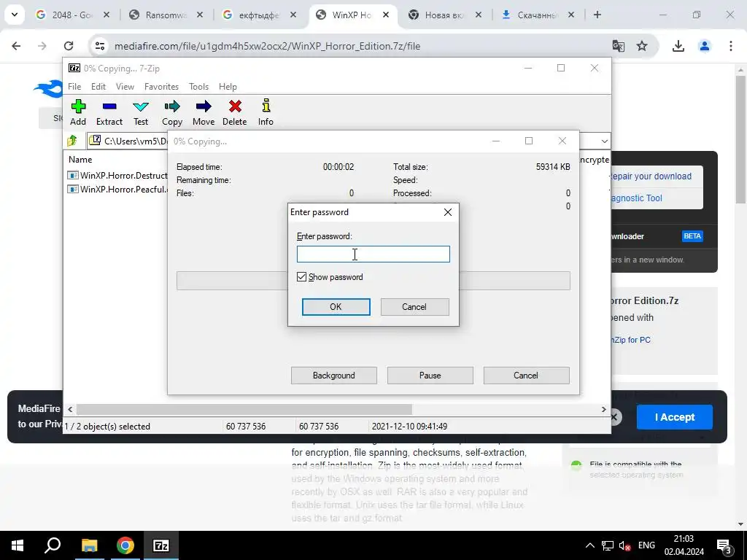Click OK in the Enter password dialog
Image resolution: width=747 pixels, height=560 pixels.
click(336, 307)
